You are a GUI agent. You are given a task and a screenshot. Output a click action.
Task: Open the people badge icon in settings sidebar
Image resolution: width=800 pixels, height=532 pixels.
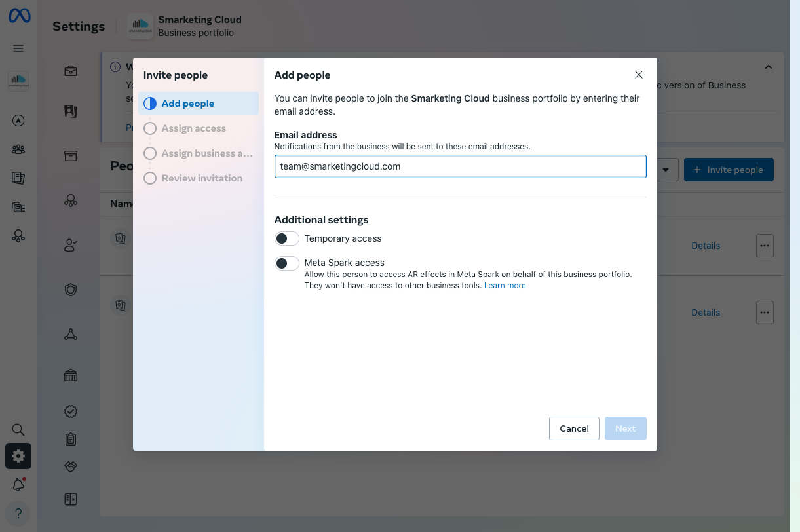(x=71, y=111)
